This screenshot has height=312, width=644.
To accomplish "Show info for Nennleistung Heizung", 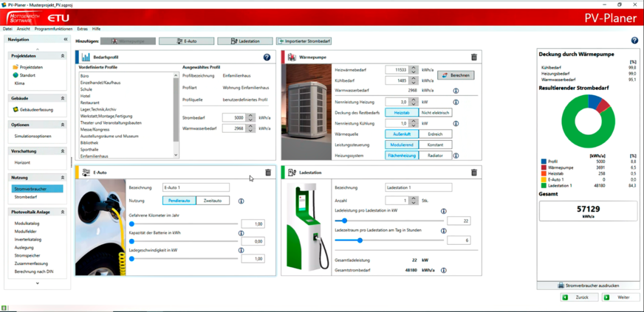I will 456,102.
